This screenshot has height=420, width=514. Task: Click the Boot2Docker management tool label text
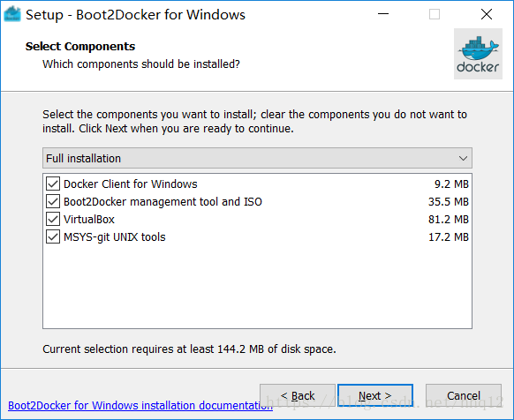tap(163, 201)
